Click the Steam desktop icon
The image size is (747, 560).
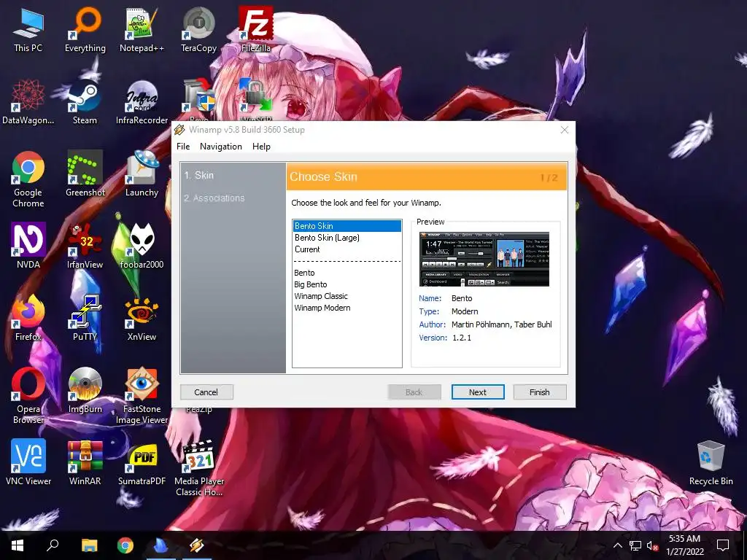click(85, 102)
